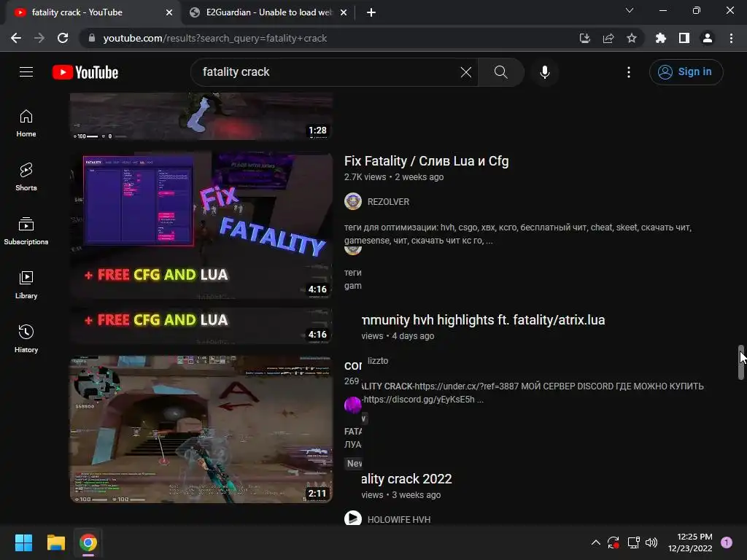Open Home in the sidebar
This screenshot has height=560, width=747.
(26, 123)
